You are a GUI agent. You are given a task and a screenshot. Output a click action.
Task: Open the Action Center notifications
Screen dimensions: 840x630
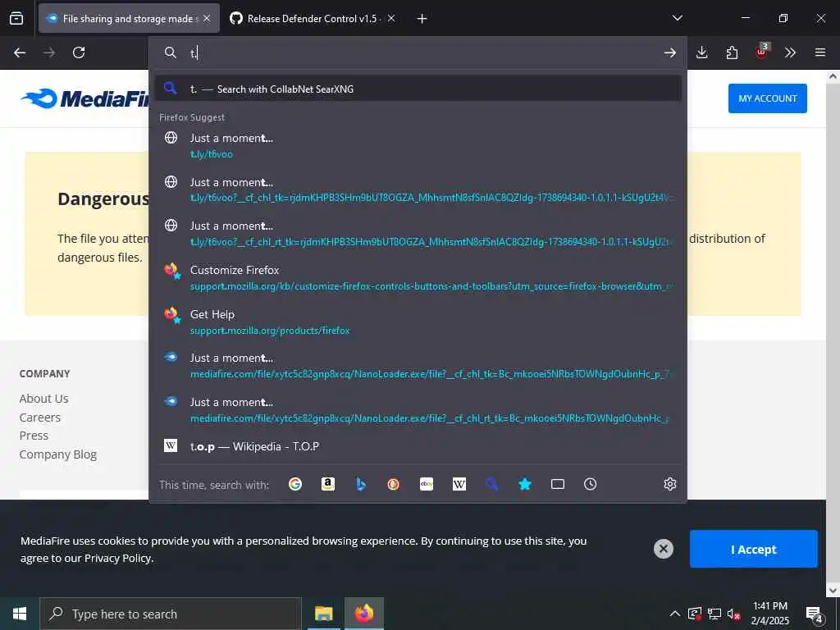(815, 614)
